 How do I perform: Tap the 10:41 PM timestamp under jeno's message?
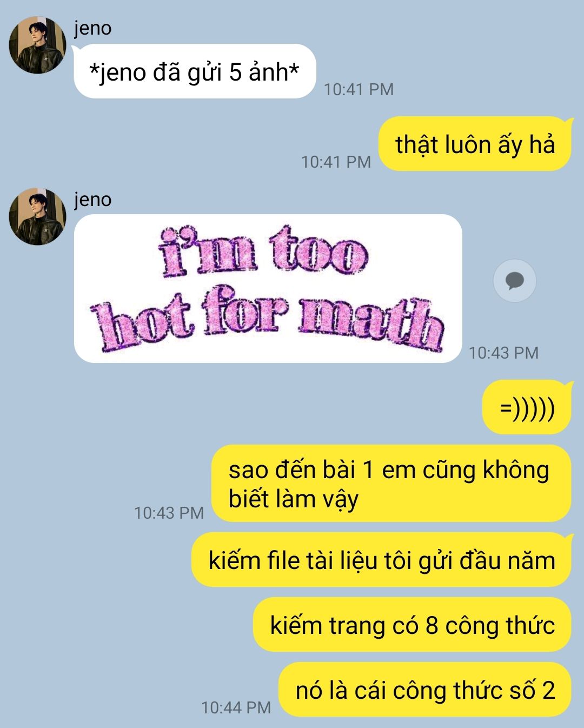point(359,89)
